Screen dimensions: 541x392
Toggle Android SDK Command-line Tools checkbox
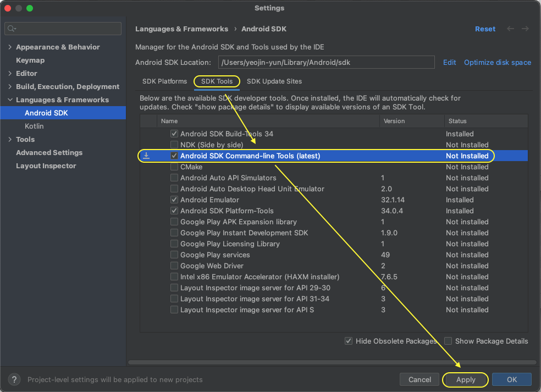pos(174,156)
